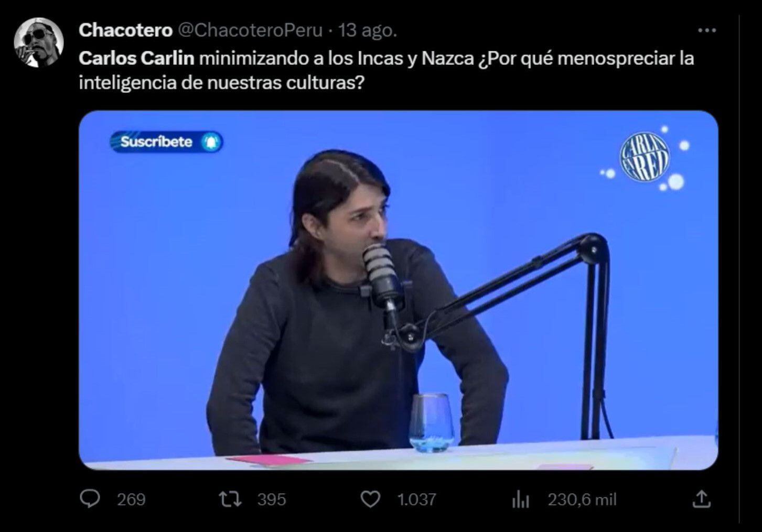Like the tweet with heart icon

[371, 499]
